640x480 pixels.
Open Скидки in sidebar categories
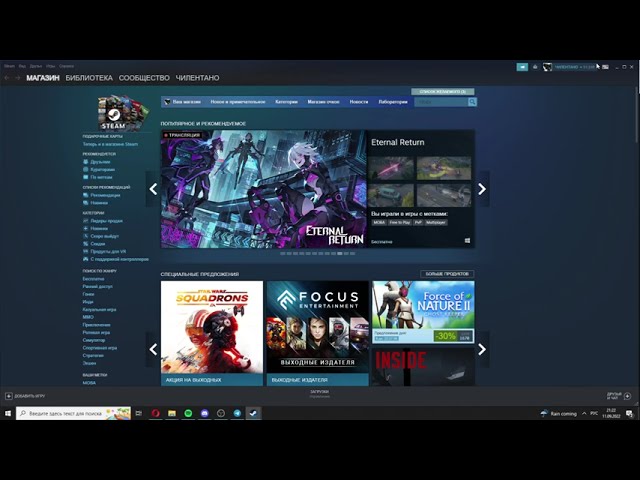point(98,244)
